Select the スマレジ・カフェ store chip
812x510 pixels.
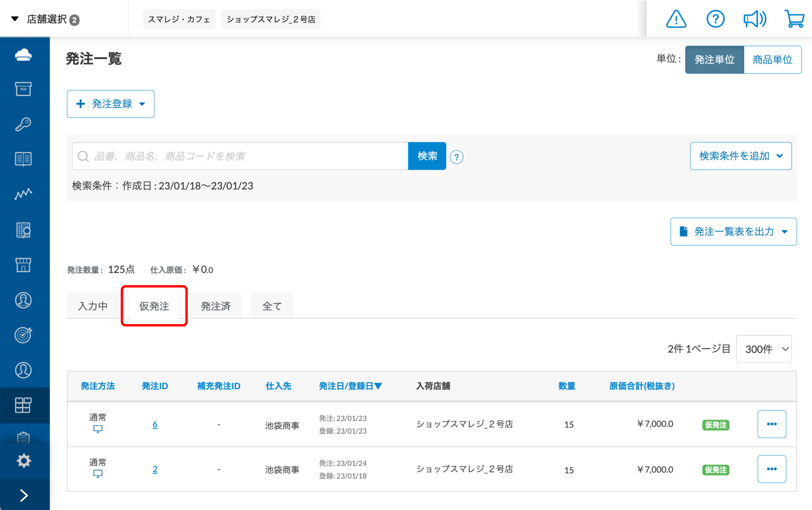click(179, 19)
